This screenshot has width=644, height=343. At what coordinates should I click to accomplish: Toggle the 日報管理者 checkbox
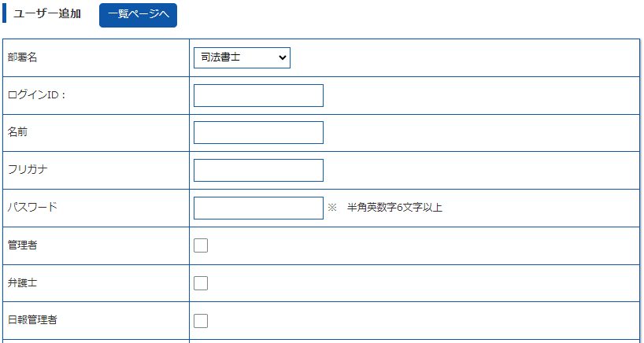[x=201, y=320]
